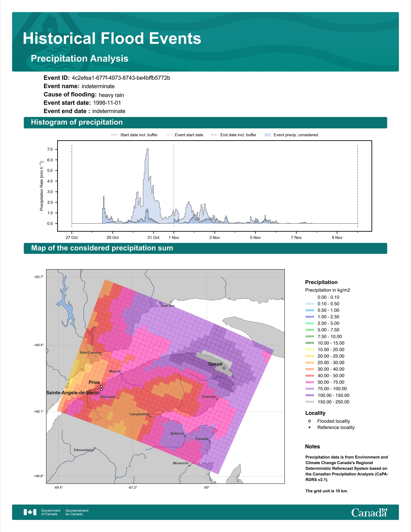
Task: Click the dashed end buffer line
Action: tap(357, 186)
